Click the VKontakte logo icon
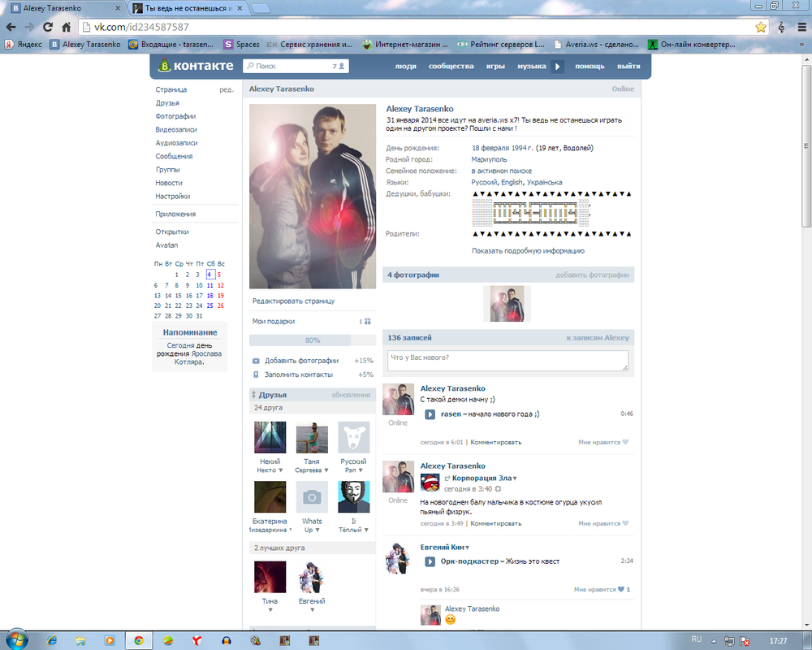Image resolution: width=812 pixels, height=650 pixels. point(166,66)
